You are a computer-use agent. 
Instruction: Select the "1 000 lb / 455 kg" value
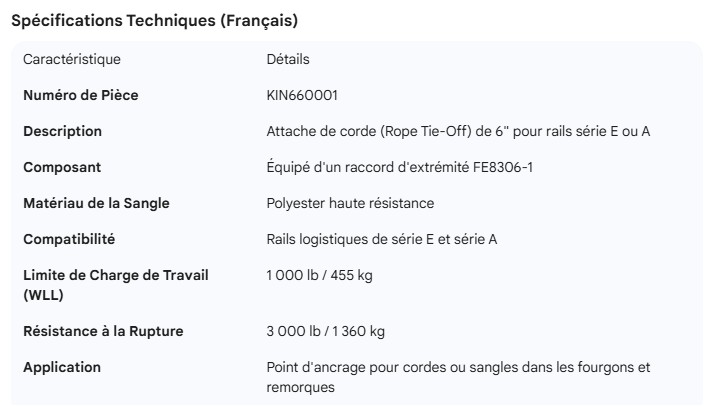[x=319, y=276]
